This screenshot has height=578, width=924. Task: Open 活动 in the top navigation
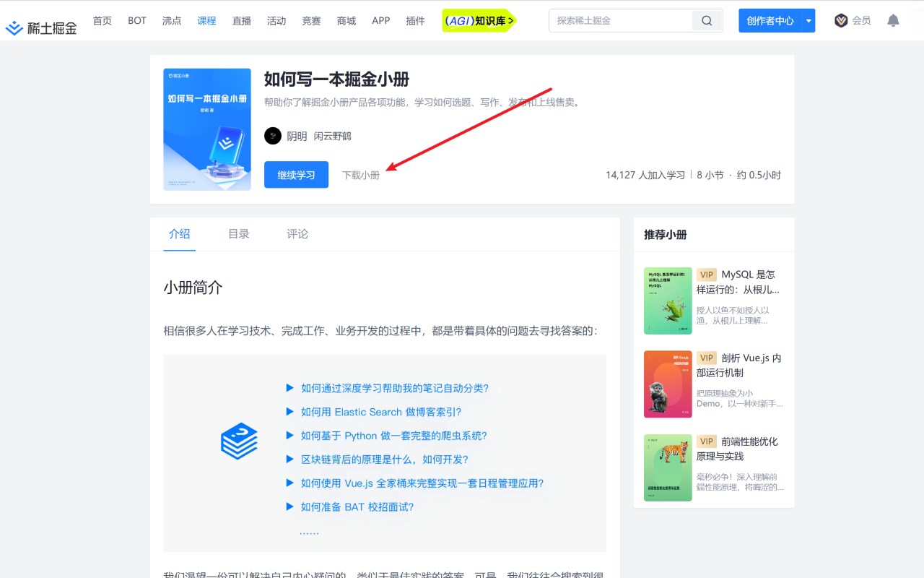tap(276, 21)
